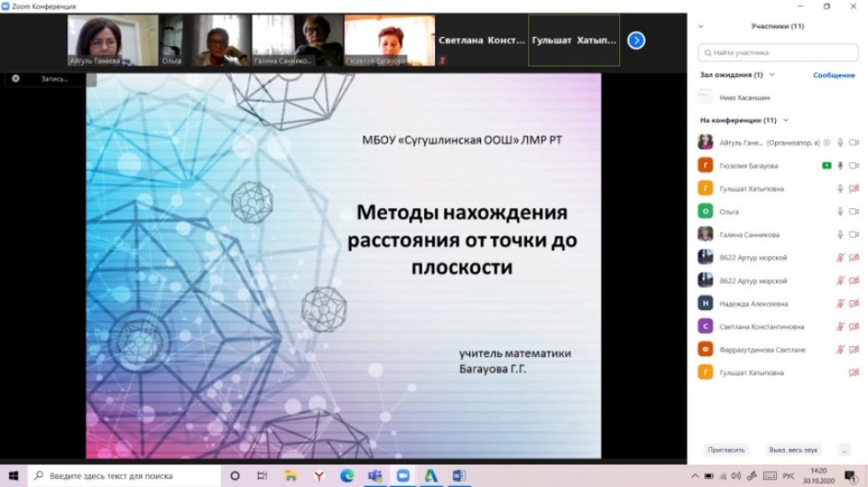Click the Пригласить button
Image resolution: width=868 pixels, height=487 pixels.
726,450
